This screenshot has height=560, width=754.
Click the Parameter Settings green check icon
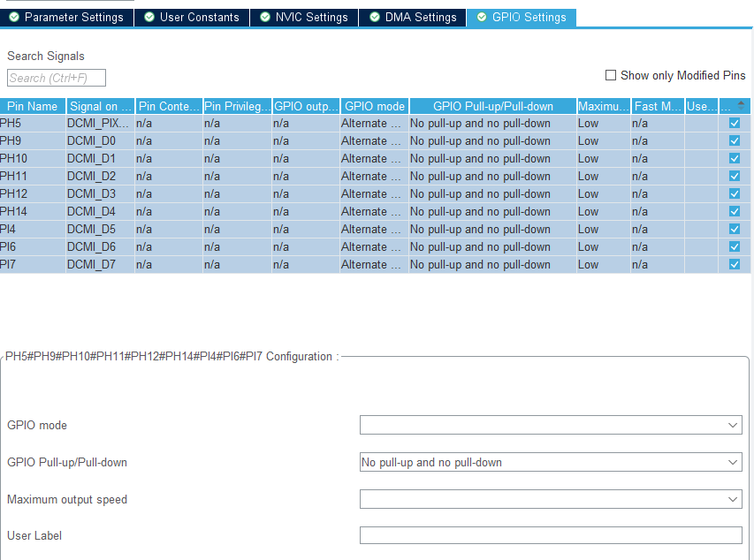[x=14, y=18]
